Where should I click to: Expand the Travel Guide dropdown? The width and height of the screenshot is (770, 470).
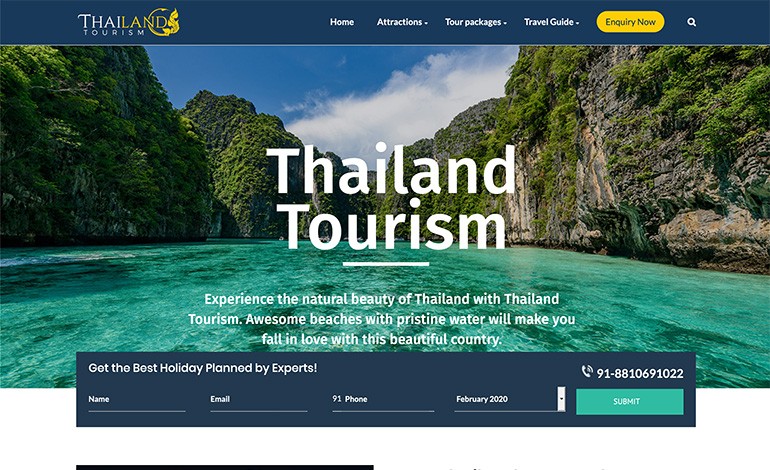(x=551, y=22)
